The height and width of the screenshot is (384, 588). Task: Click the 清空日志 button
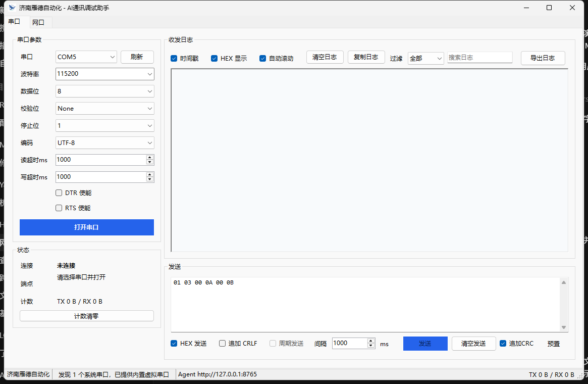(x=325, y=57)
